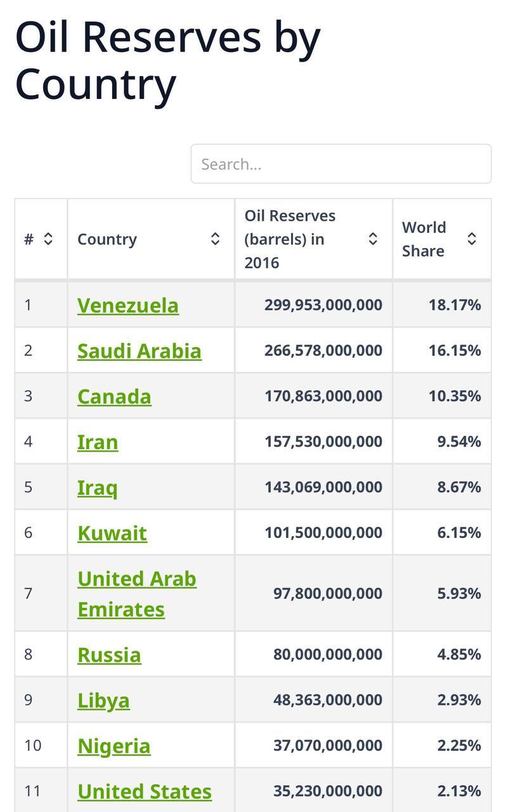Sort table by Country column arrows
The width and height of the screenshot is (506, 812).
click(215, 239)
